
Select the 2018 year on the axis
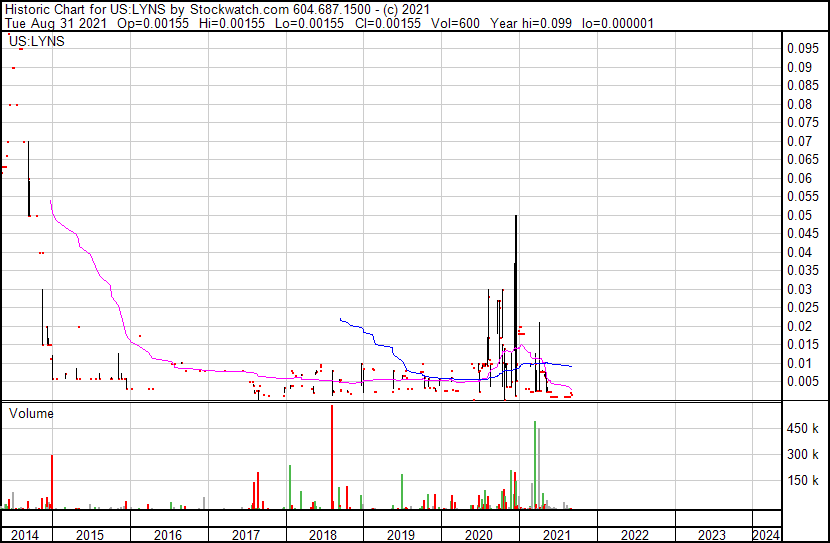323,535
